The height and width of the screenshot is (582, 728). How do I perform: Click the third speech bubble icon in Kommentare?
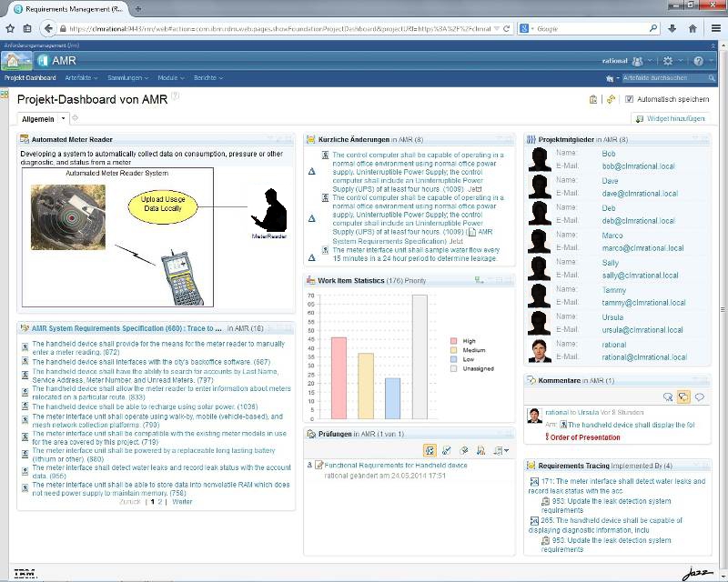[699, 396]
